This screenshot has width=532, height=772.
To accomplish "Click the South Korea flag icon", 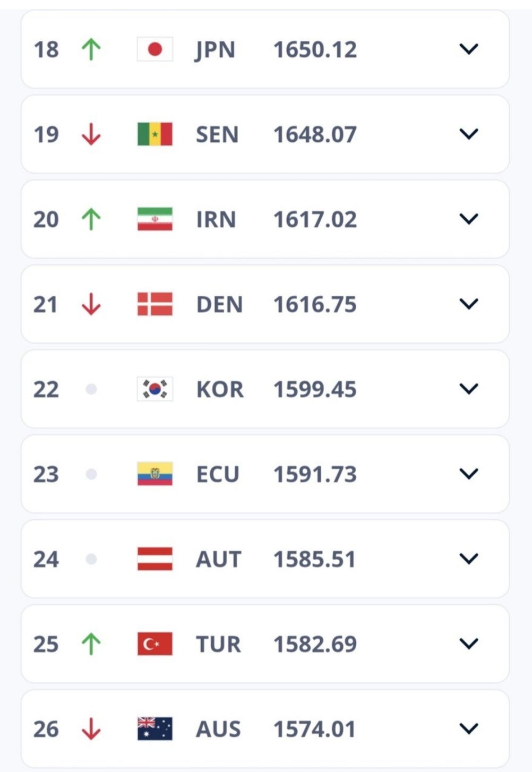I will 155,389.
